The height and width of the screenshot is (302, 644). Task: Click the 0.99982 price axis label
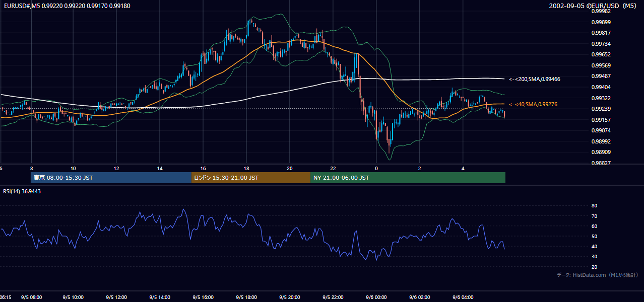click(x=601, y=11)
